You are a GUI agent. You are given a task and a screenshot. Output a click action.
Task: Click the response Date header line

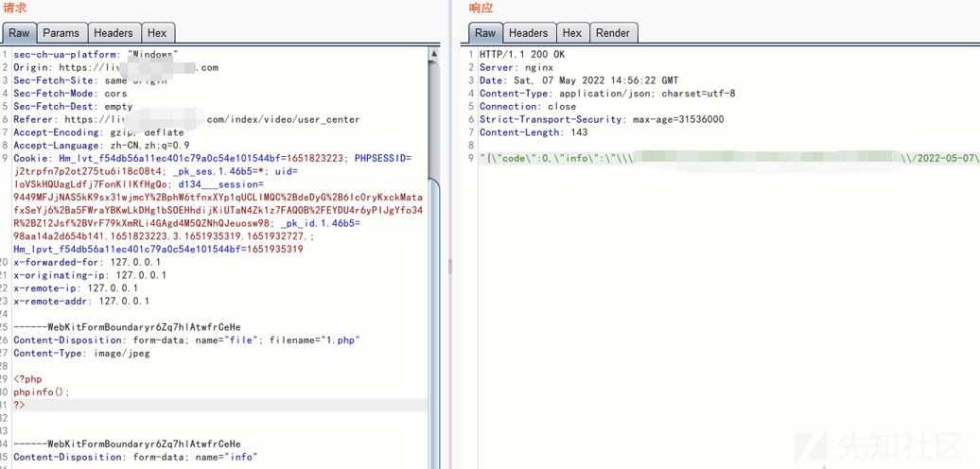tap(579, 80)
